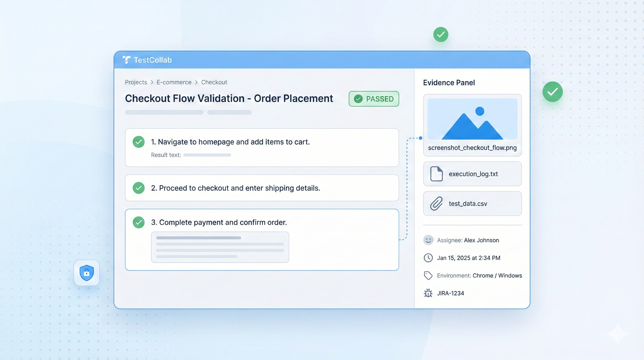This screenshot has width=644, height=360.
Task: Expand the chevron after Projects
Action: 152,82
